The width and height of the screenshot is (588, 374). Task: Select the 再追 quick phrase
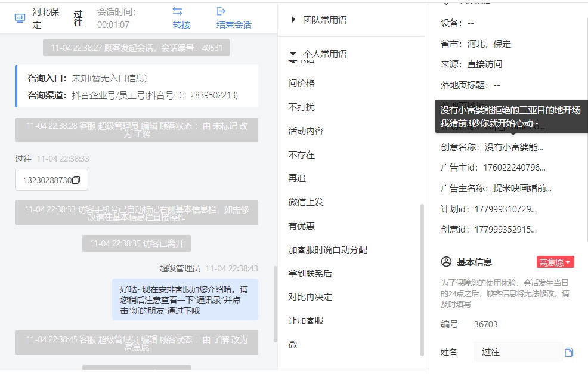click(x=297, y=178)
